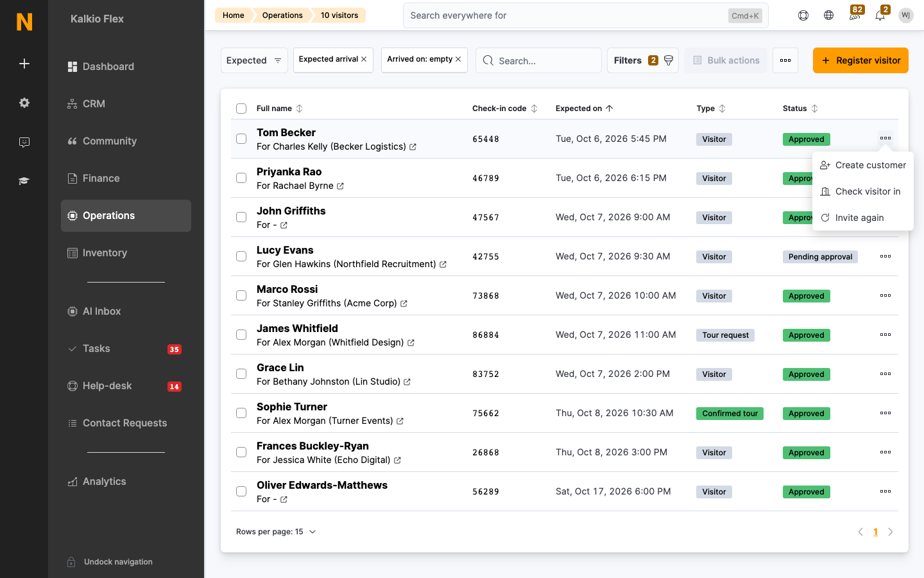Open the more options menu in toolbar

click(x=785, y=60)
